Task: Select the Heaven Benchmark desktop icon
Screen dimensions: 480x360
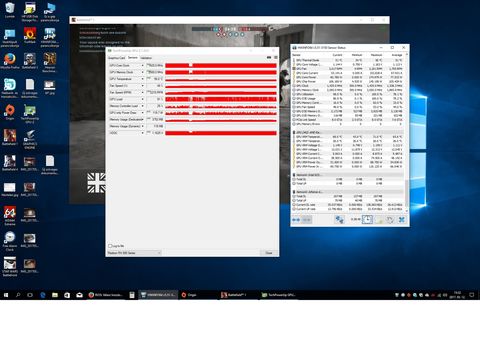Action: click(x=50, y=62)
